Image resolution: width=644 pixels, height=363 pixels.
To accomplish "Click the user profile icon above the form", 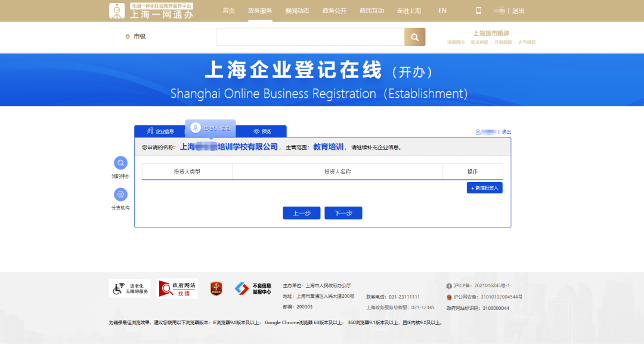I will [477, 131].
